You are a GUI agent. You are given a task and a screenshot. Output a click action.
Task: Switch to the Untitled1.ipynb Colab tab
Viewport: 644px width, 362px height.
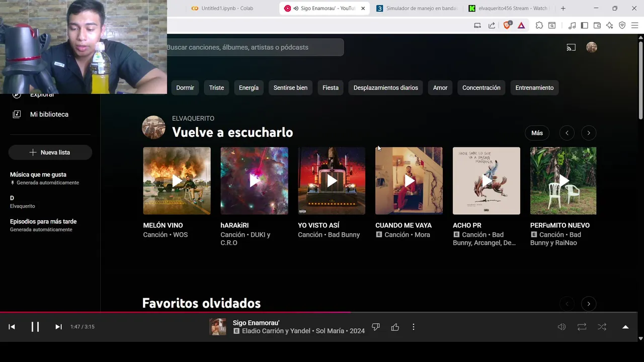click(x=226, y=8)
